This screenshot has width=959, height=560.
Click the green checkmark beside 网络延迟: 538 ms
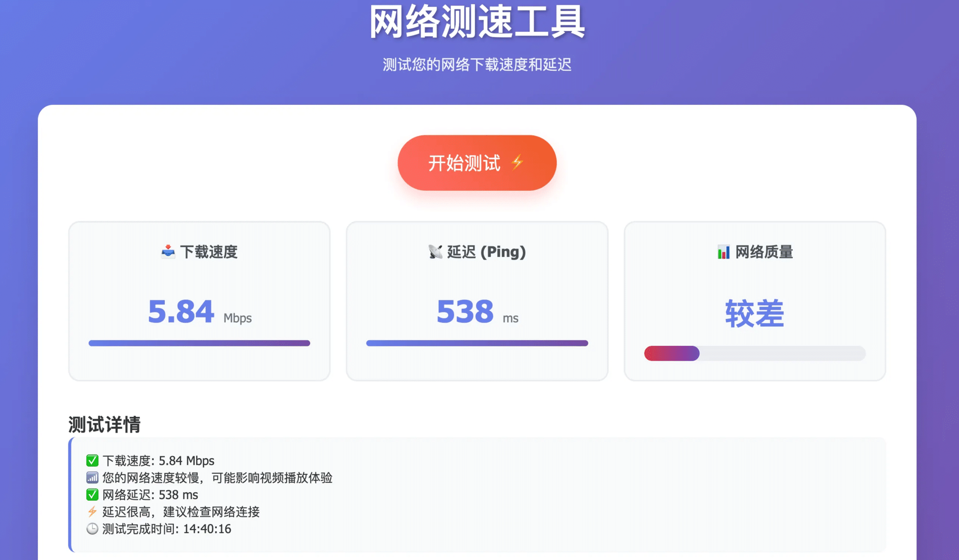pos(92,495)
